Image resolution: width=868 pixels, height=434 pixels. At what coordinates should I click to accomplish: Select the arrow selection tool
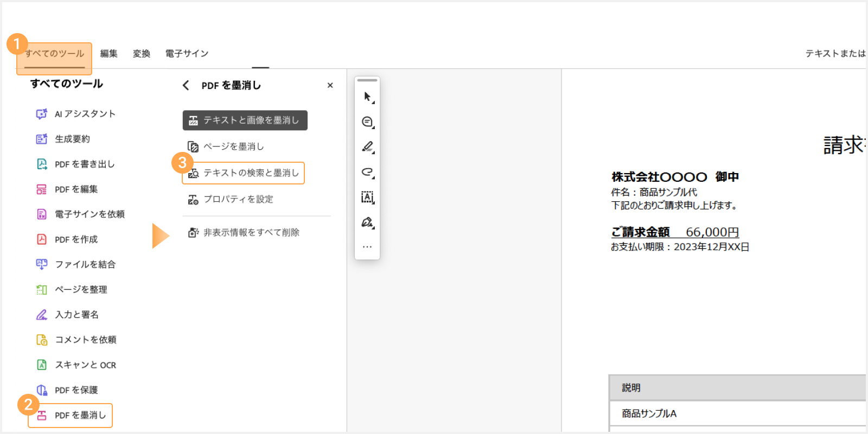coord(368,97)
